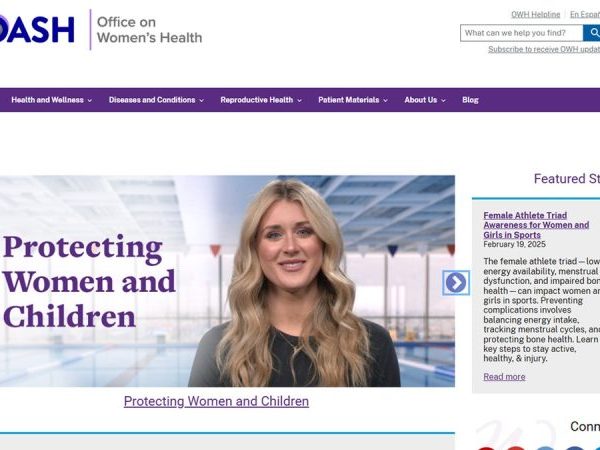This screenshot has height=450, width=600.
Task: Click the search magnifier icon
Action: (x=592, y=33)
